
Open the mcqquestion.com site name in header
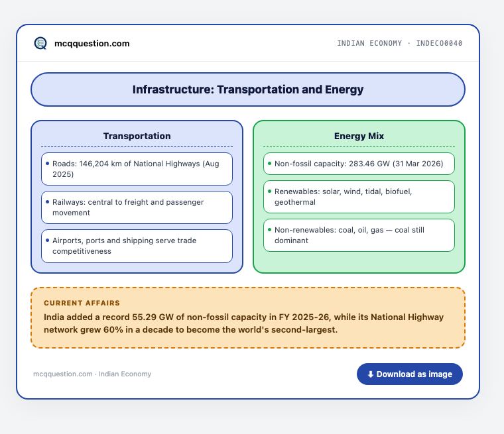click(x=92, y=43)
